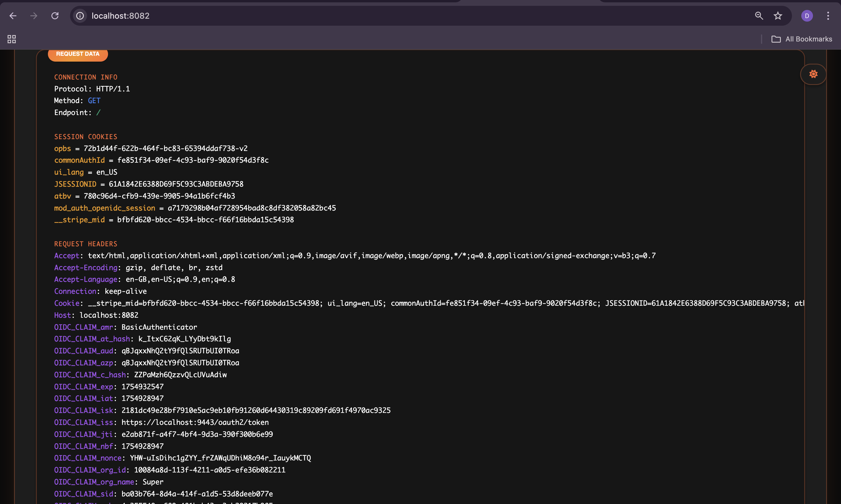This screenshot has height=504, width=841.
Task: Select the OIDC_CLAIM_isk header name
Action: [x=84, y=410]
